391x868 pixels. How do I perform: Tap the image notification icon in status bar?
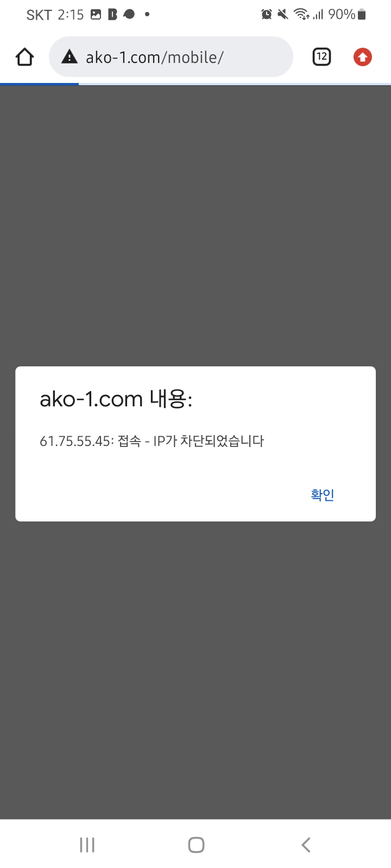coord(96,15)
